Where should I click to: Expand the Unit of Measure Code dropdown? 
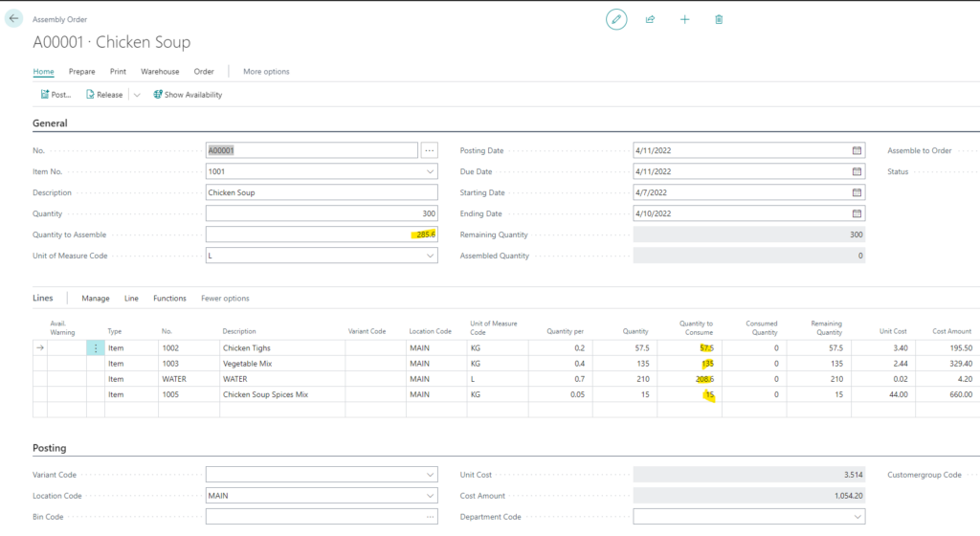click(429, 257)
